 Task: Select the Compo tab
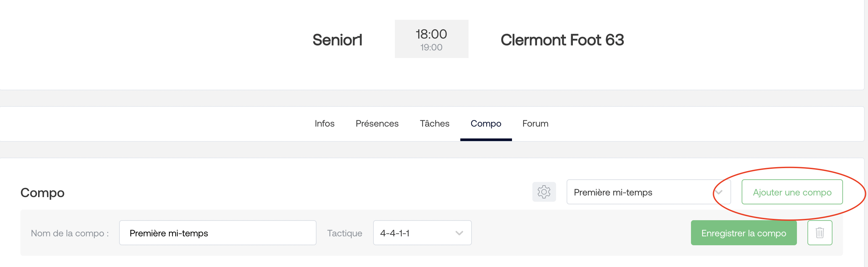[x=486, y=124]
